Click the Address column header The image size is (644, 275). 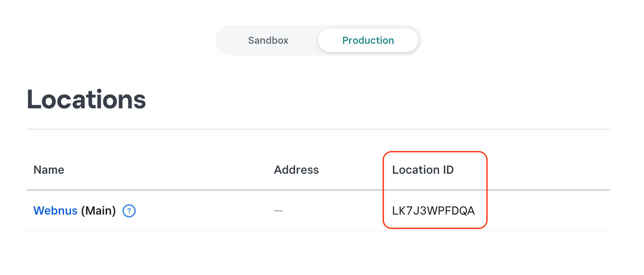click(x=296, y=170)
